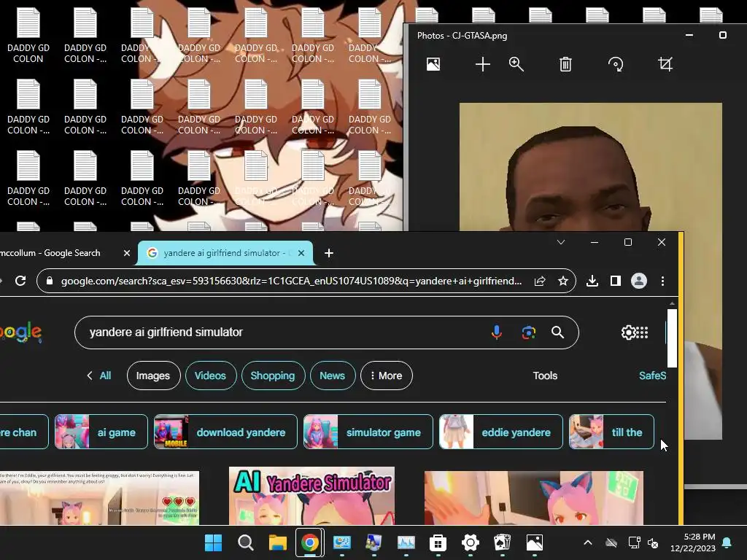Open Chrome downloads icon
The width and height of the screenshot is (747, 560).
pyautogui.click(x=592, y=281)
